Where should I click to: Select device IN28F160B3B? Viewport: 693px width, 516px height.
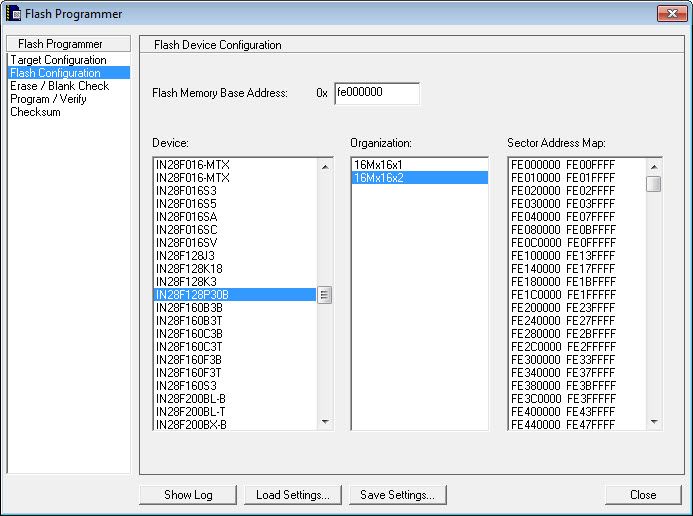[235, 308]
